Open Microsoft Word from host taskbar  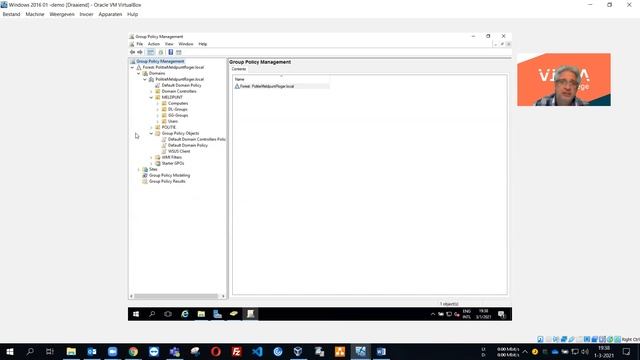tap(381, 351)
